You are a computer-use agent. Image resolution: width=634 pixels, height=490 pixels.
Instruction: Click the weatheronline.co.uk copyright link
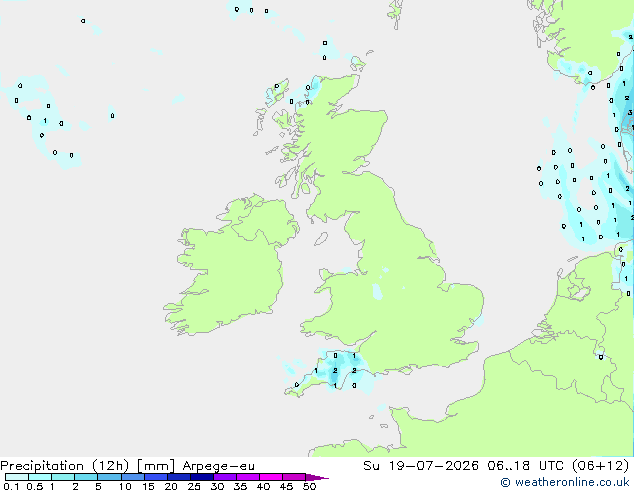click(x=565, y=482)
